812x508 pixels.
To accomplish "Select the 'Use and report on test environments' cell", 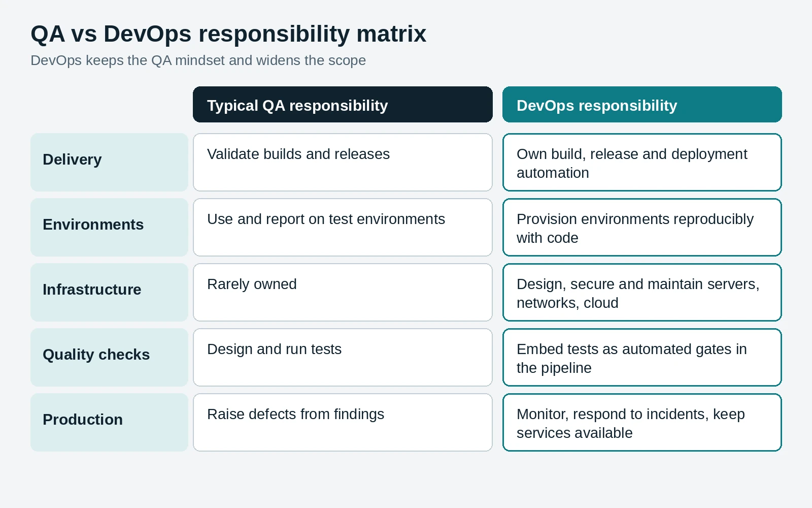I will coord(343,228).
